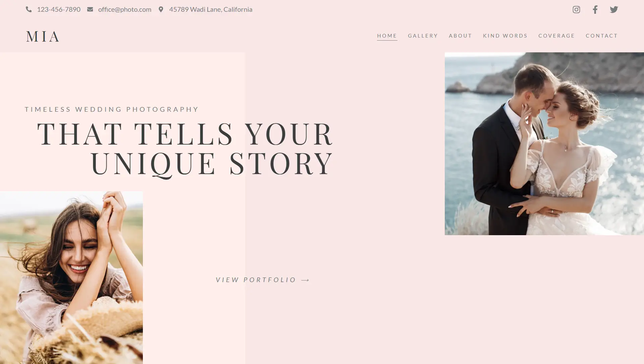The height and width of the screenshot is (364, 644).
Task: Open the smiling woman in hay photo
Action: tap(71, 277)
